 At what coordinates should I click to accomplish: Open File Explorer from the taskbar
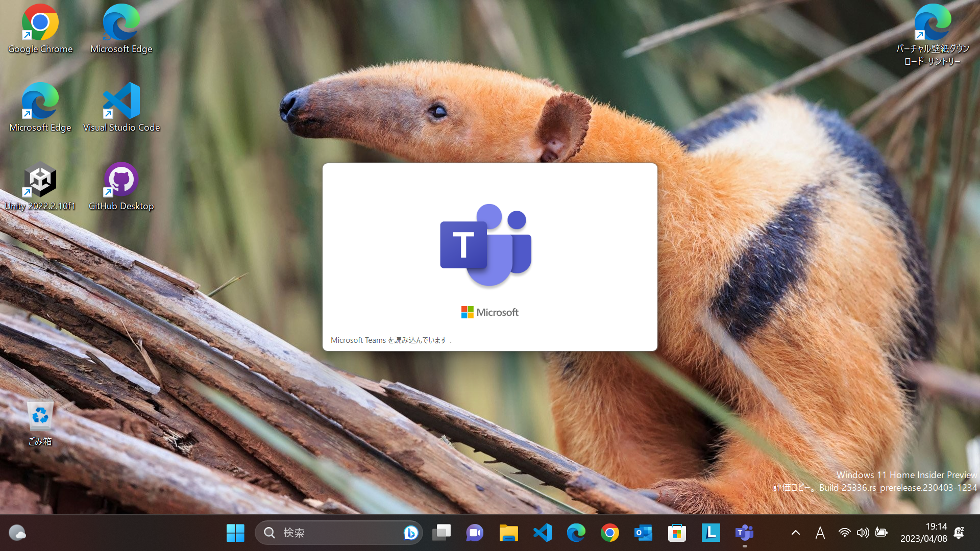[x=508, y=533]
